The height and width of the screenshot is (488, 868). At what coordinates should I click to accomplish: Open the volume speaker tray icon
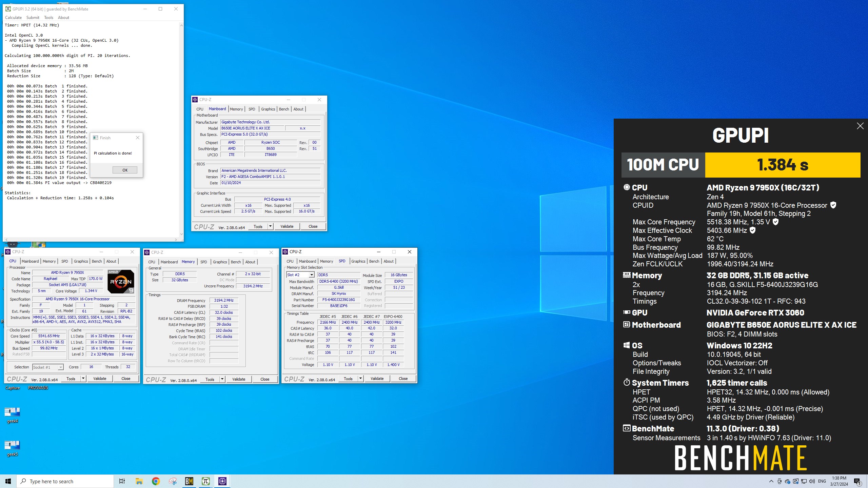pyautogui.click(x=812, y=481)
